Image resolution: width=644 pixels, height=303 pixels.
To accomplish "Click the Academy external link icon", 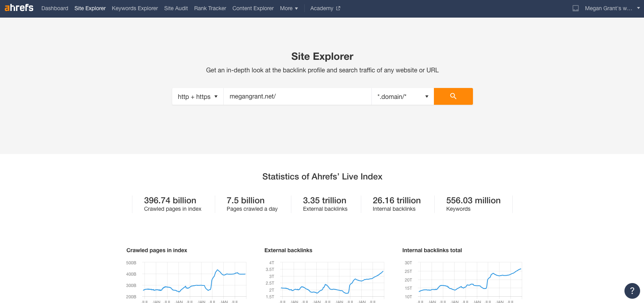I will click(x=338, y=8).
